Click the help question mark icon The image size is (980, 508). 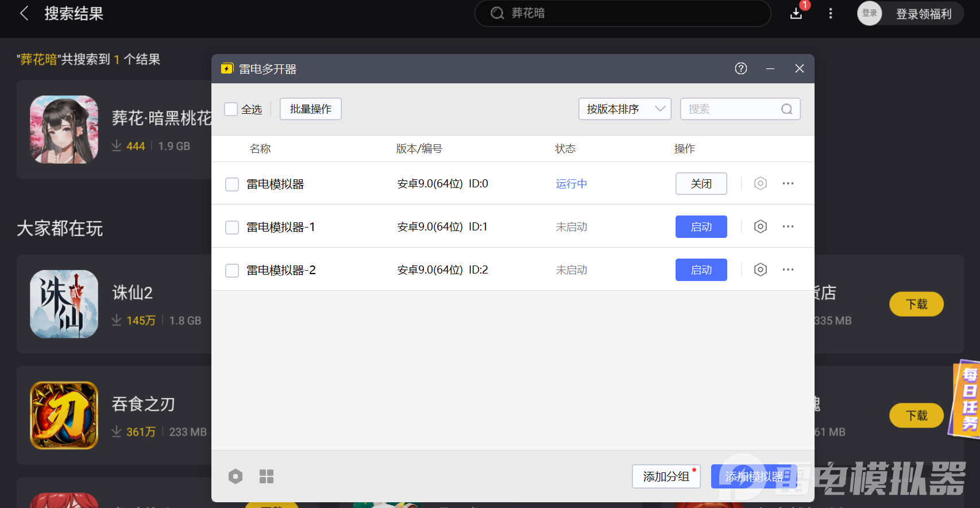[x=740, y=68]
